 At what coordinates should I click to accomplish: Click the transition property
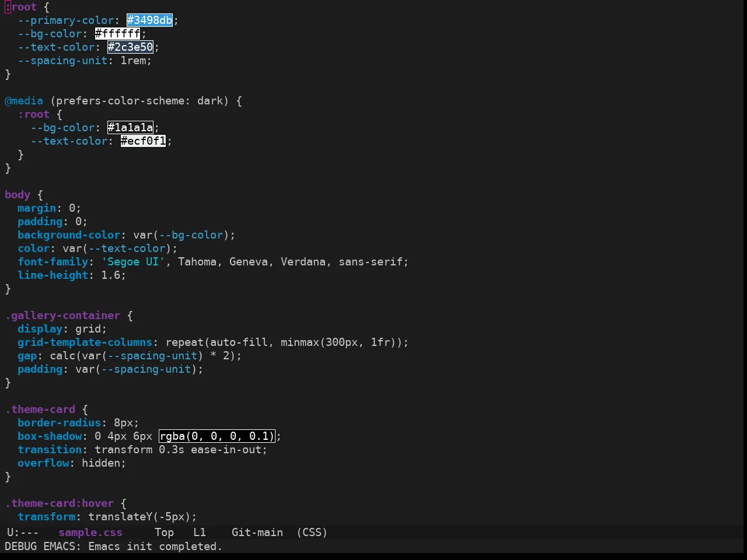click(x=50, y=450)
